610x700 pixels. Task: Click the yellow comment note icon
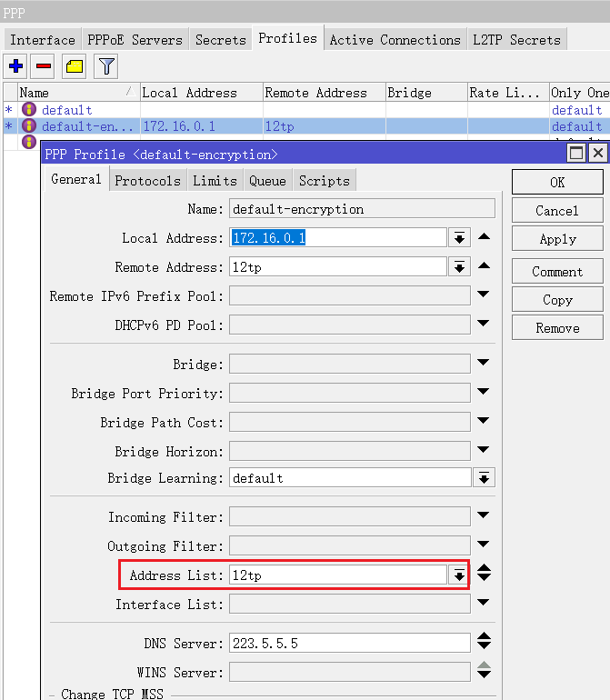click(x=74, y=66)
